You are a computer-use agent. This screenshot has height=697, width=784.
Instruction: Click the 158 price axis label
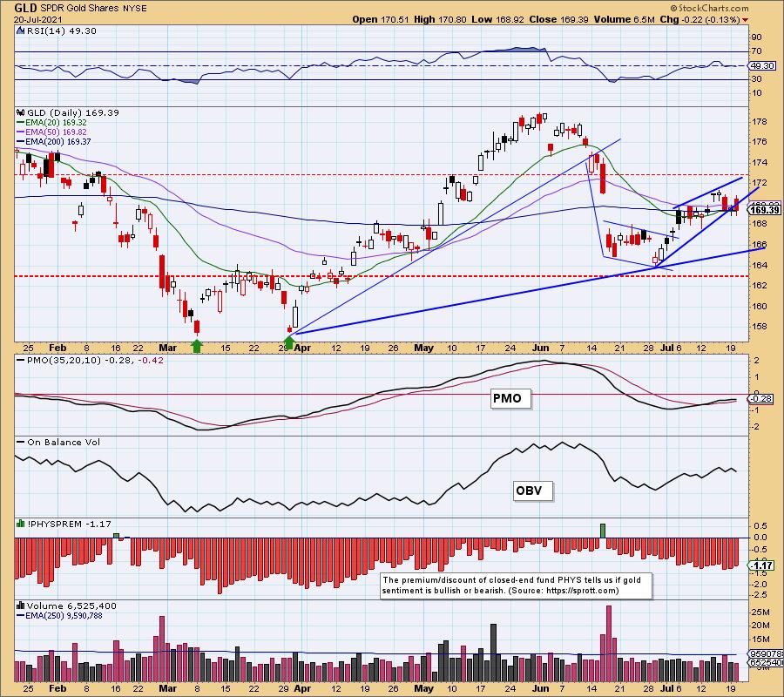760,327
